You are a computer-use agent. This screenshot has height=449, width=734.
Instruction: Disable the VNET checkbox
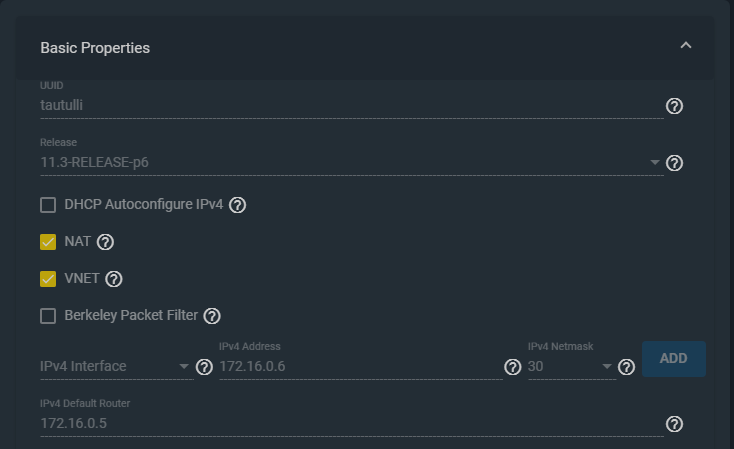pos(48,279)
